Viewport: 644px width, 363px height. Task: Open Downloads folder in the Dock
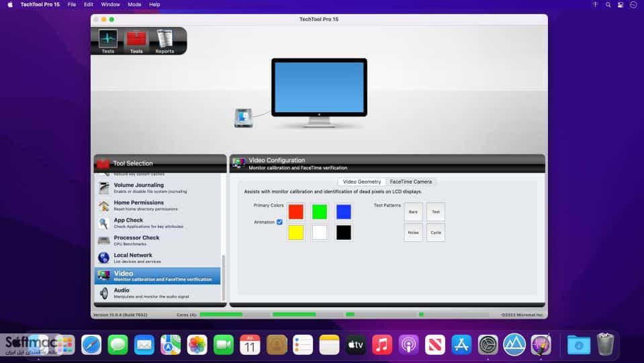[x=579, y=344]
